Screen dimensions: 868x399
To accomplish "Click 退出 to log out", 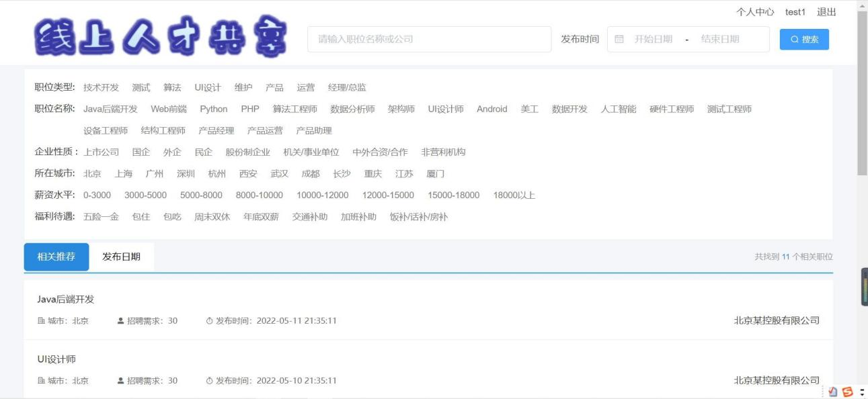I will click(826, 12).
